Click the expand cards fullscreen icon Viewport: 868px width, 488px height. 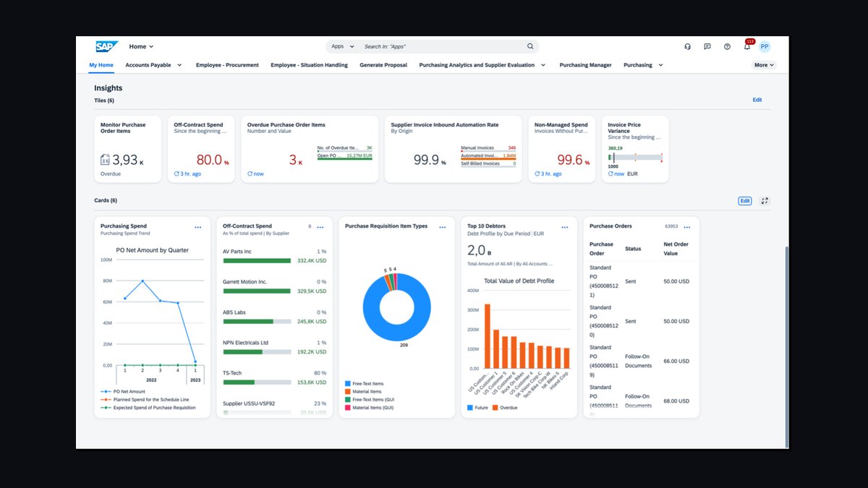tap(765, 201)
